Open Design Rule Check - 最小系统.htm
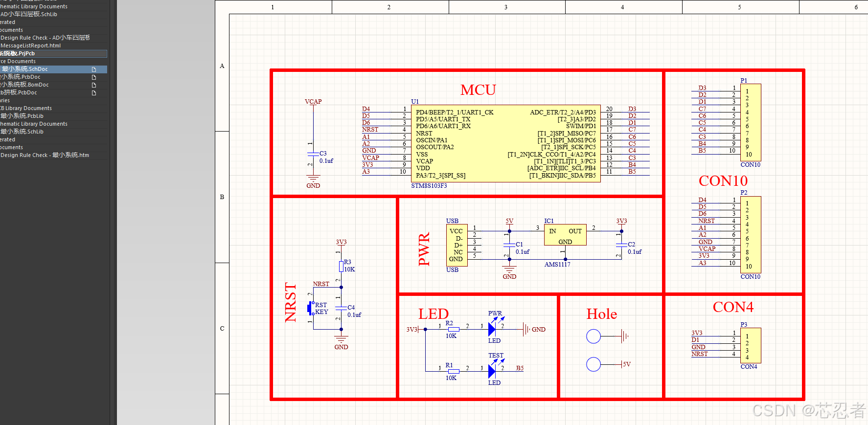 pyautogui.click(x=45, y=156)
